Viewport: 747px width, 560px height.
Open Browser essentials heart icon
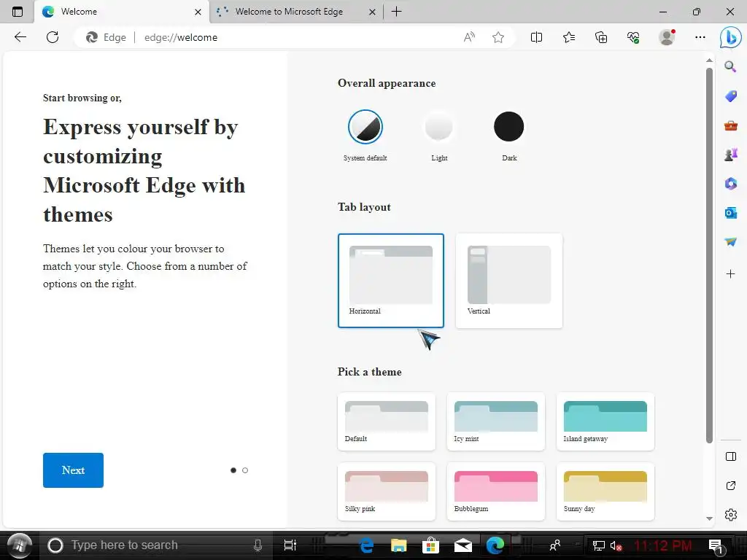[633, 37]
